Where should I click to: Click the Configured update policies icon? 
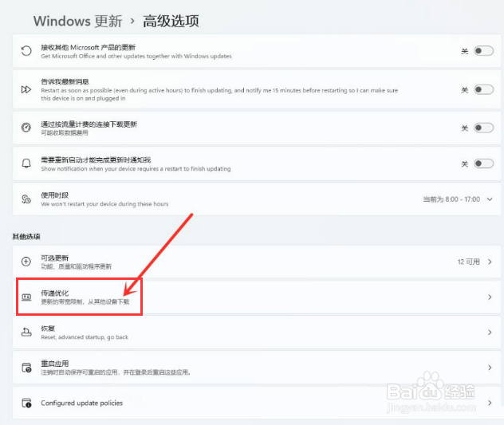point(26,403)
